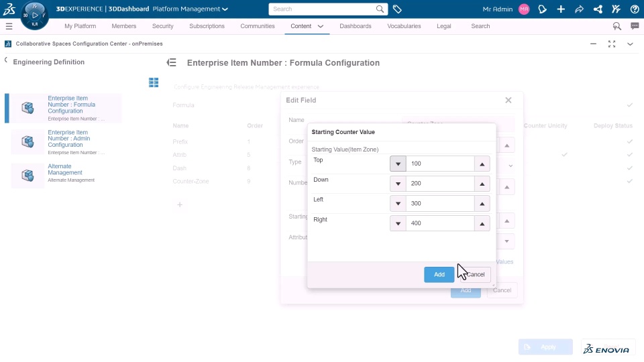Image resolution: width=644 pixels, height=362 pixels.
Task: Click the Left value field showing 300
Action: [x=440, y=204]
